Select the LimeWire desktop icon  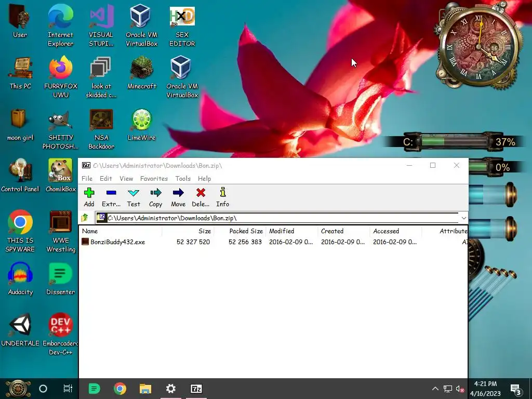(x=141, y=125)
